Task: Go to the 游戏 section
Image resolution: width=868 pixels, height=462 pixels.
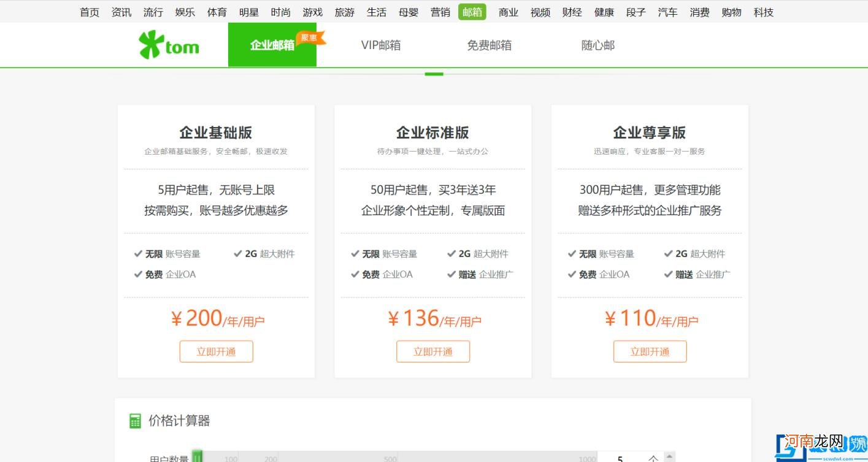Action: [313, 12]
